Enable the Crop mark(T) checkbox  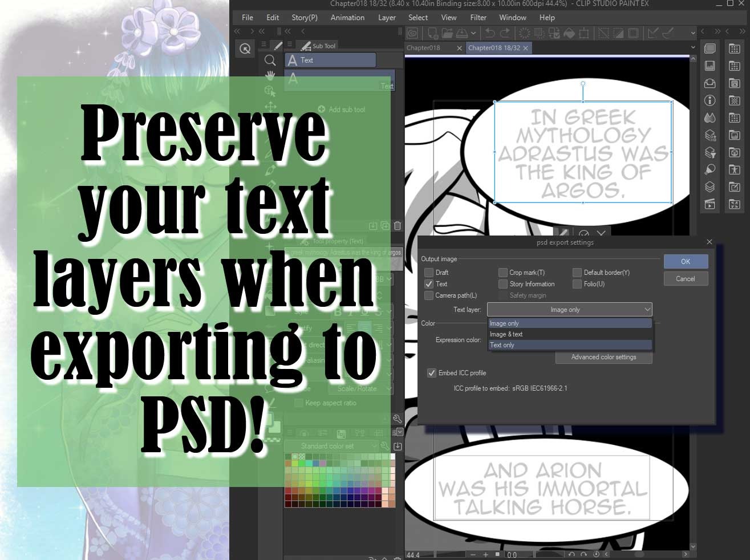[502, 273]
